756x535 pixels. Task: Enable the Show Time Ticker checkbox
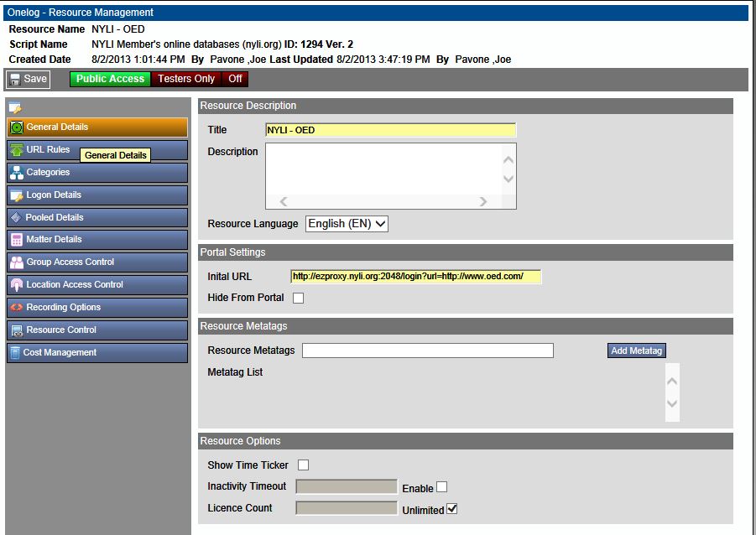pyautogui.click(x=303, y=465)
